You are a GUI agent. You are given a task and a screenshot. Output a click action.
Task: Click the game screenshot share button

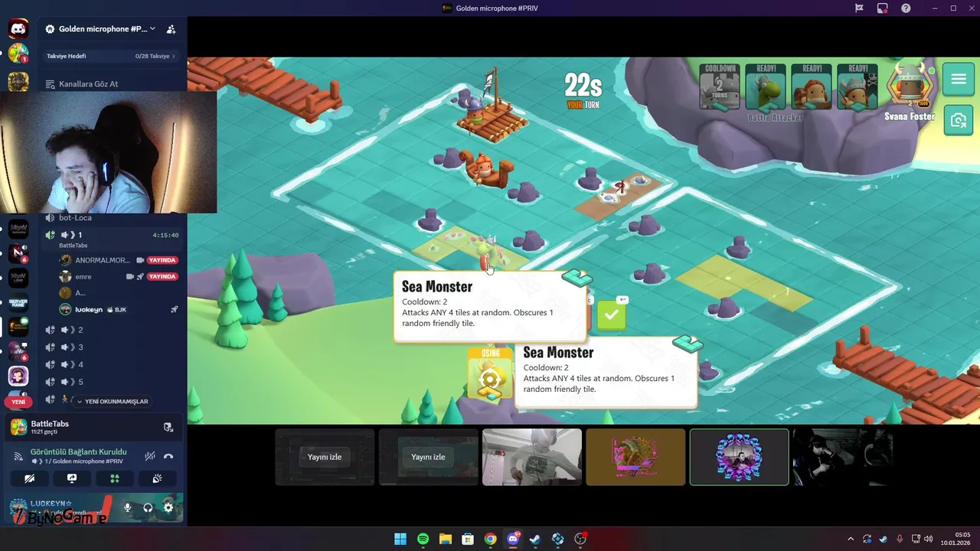(959, 120)
